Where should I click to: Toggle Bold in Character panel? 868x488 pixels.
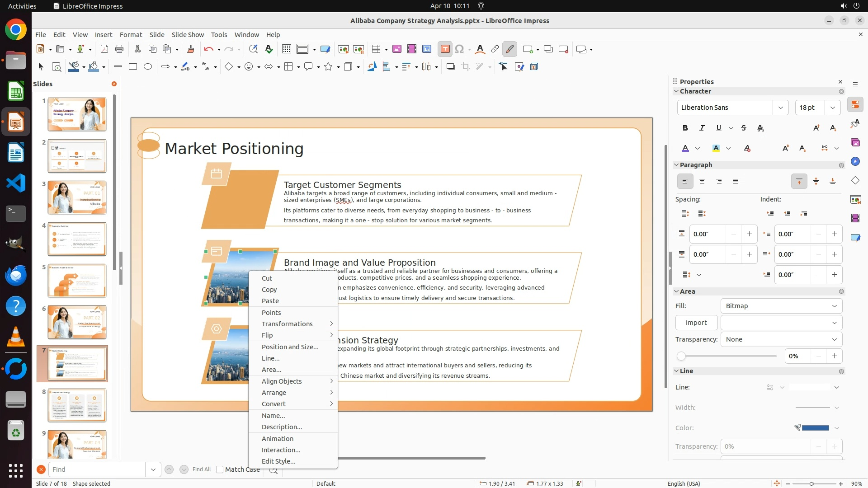(685, 128)
